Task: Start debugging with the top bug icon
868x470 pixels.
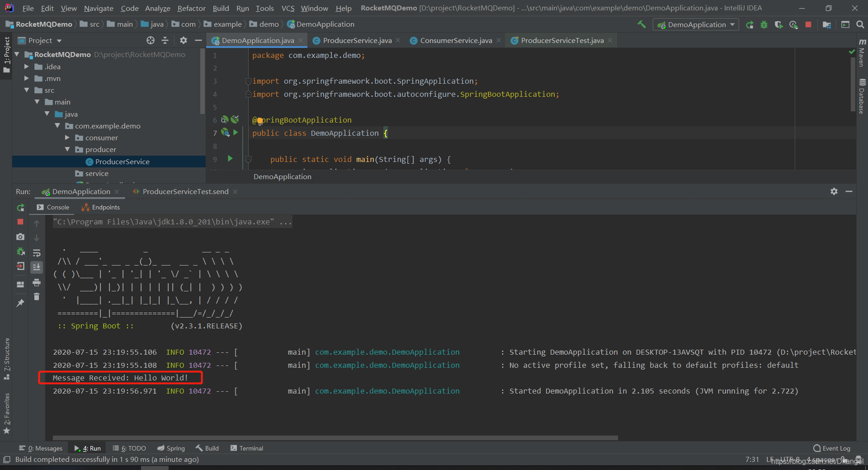Action: pyautogui.click(x=764, y=25)
